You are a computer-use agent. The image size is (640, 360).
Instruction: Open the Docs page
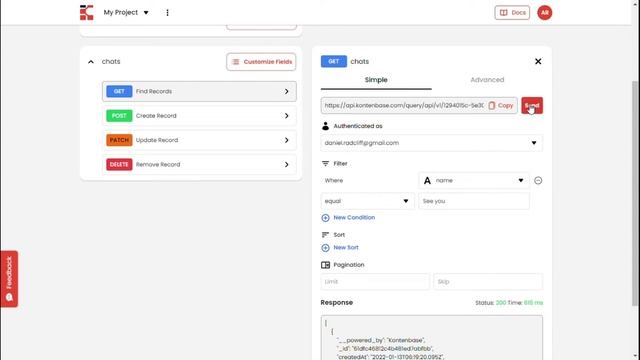pyautogui.click(x=512, y=13)
